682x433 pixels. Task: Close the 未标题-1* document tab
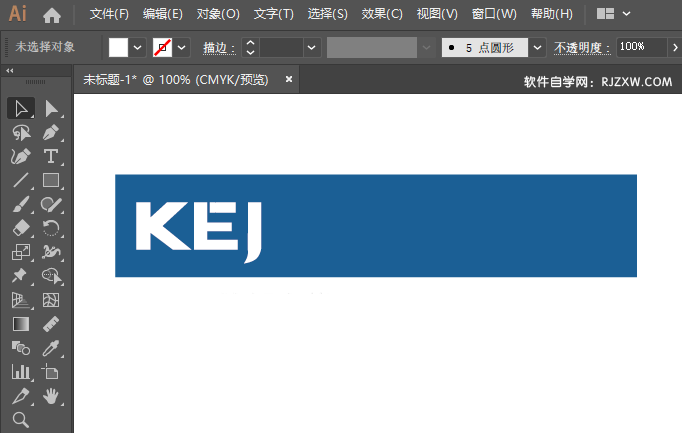[x=288, y=79]
